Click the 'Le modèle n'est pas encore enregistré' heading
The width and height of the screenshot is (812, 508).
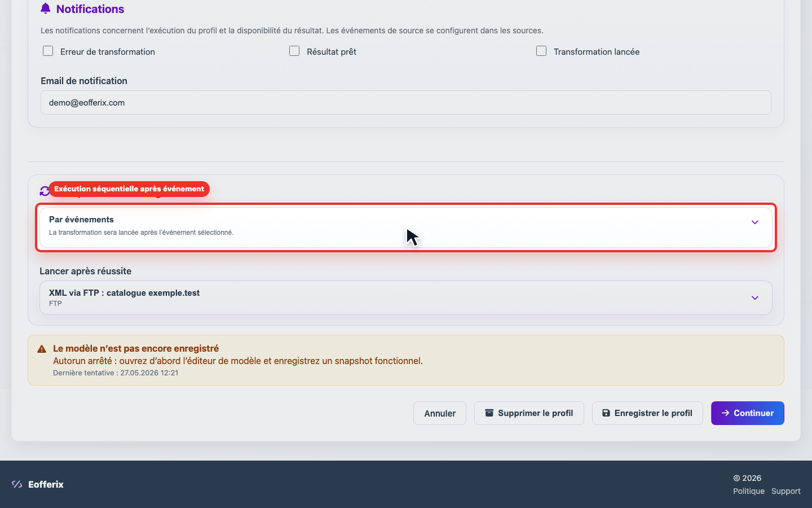pos(136,348)
